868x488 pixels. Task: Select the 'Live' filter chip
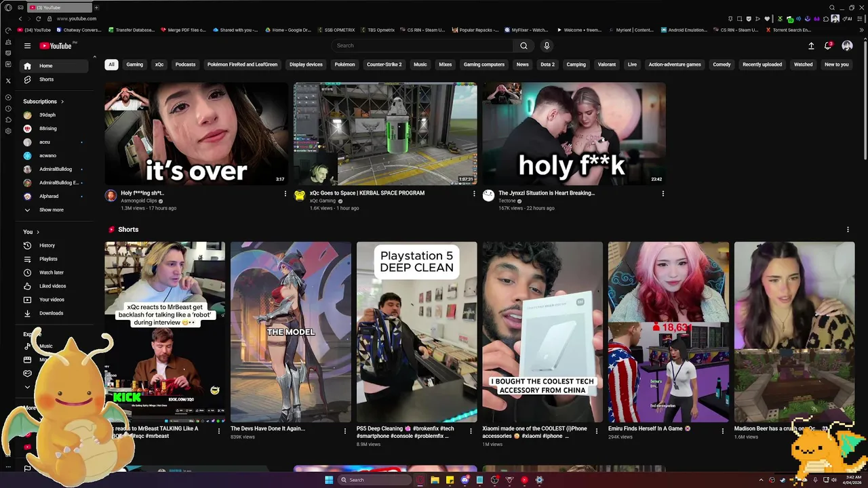(x=632, y=64)
